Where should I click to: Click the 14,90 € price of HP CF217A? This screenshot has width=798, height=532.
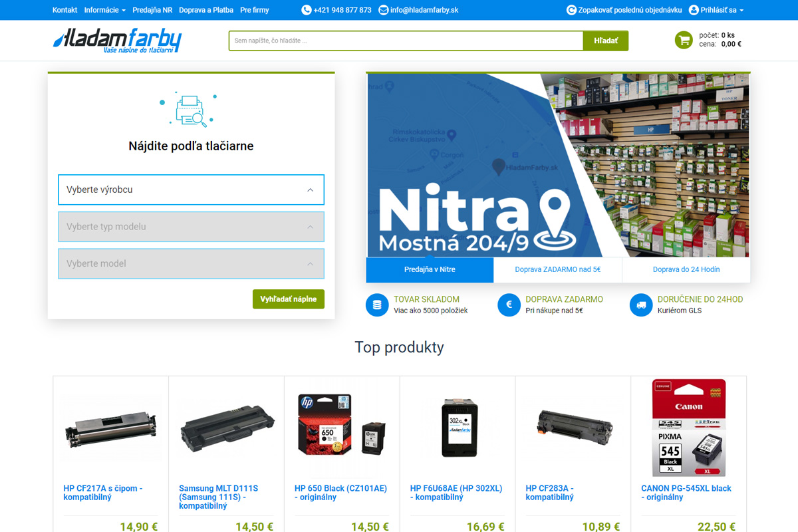pyautogui.click(x=139, y=527)
